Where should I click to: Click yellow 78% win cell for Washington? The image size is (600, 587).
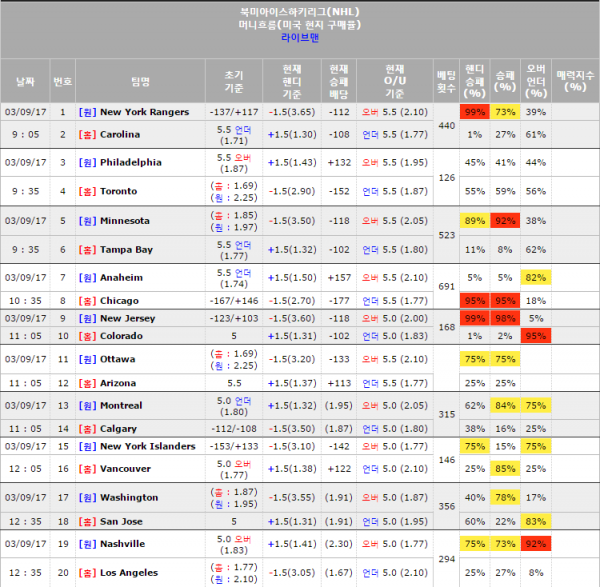click(x=505, y=498)
